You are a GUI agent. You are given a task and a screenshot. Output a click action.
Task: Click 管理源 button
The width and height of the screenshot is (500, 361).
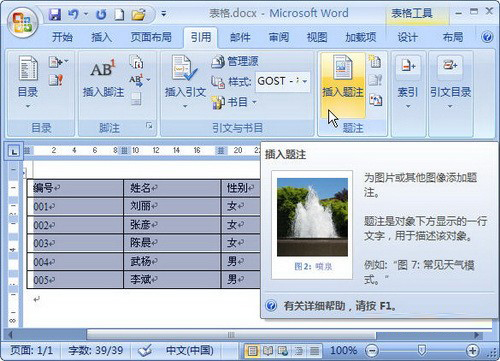[x=235, y=61]
